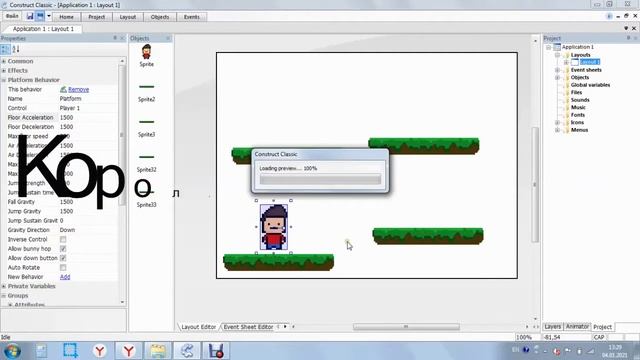Screen dimensions: 640x360
Task: Switch to the Layers panel tab
Action: click(x=553, y=327)
